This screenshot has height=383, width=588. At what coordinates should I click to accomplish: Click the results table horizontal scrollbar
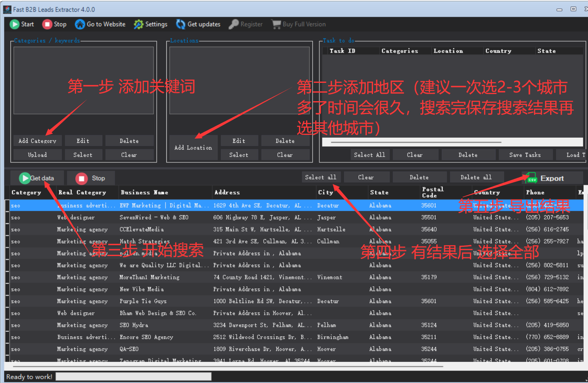(228, 366)
